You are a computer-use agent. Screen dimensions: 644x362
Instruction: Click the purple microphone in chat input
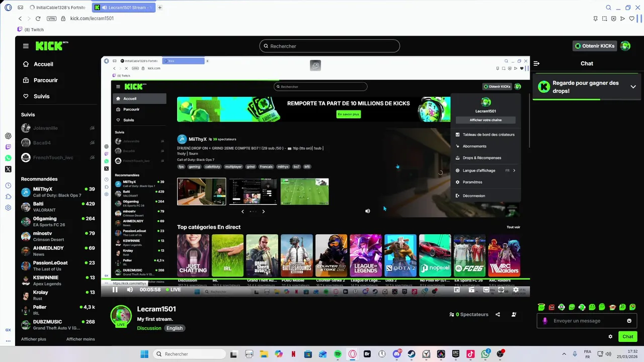click(x=545, y=321)
